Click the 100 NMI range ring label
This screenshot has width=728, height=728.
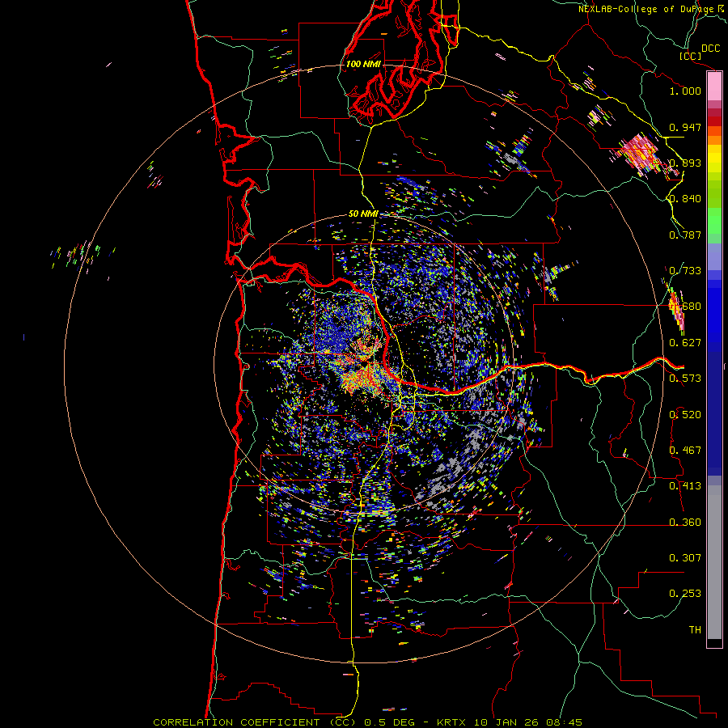click(x=363, y=64)
